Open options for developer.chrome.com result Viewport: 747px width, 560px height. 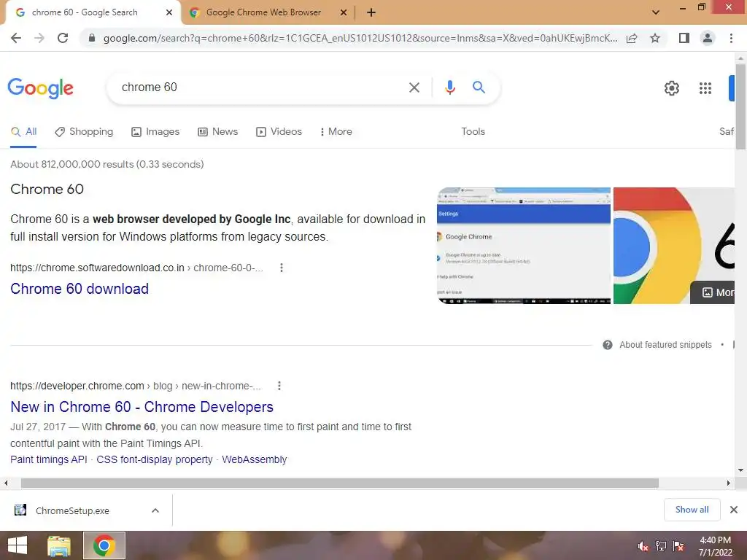pos(279,386)
